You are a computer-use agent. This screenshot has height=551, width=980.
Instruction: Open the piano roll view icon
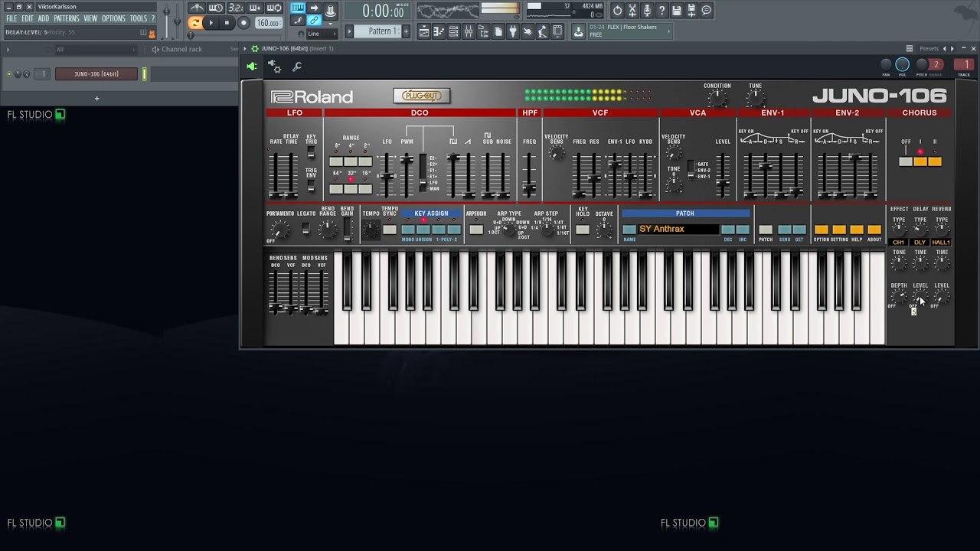point(439,31)
